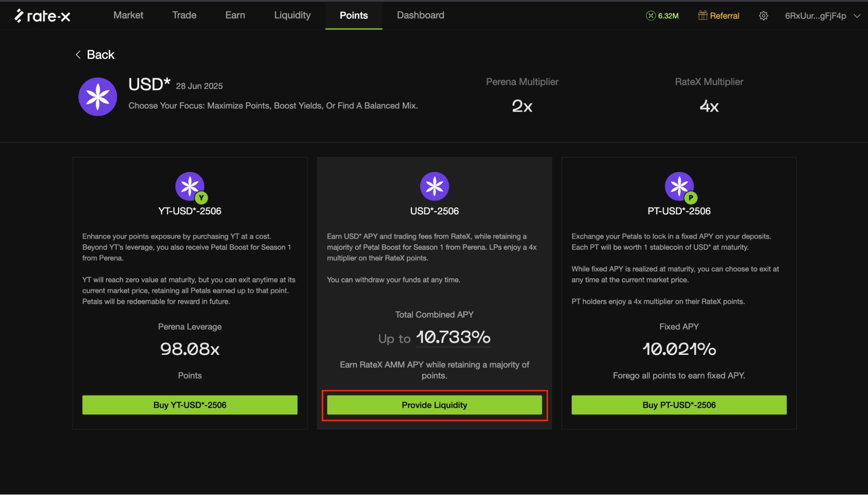This screenshot has width=868, height=495.
Task: Expand the wallet 6RxUur...gFjF4p dropdown
Action: 857,16
